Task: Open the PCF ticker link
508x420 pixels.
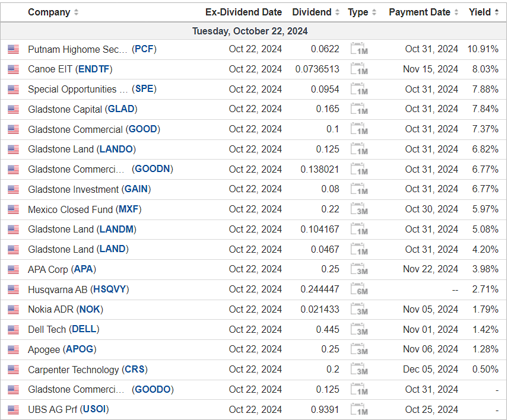Action: point(144,49)
